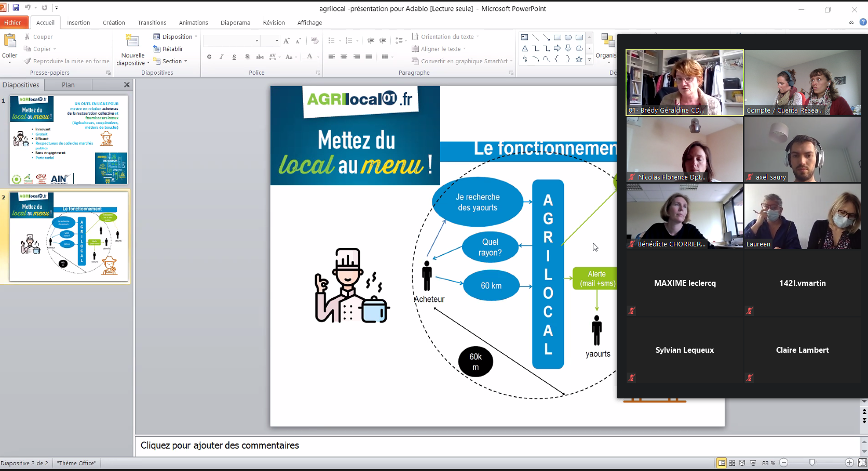This screenshot has height=471, width=868.
Task: Click the Rétablir reset slide button
Action: 168,49
